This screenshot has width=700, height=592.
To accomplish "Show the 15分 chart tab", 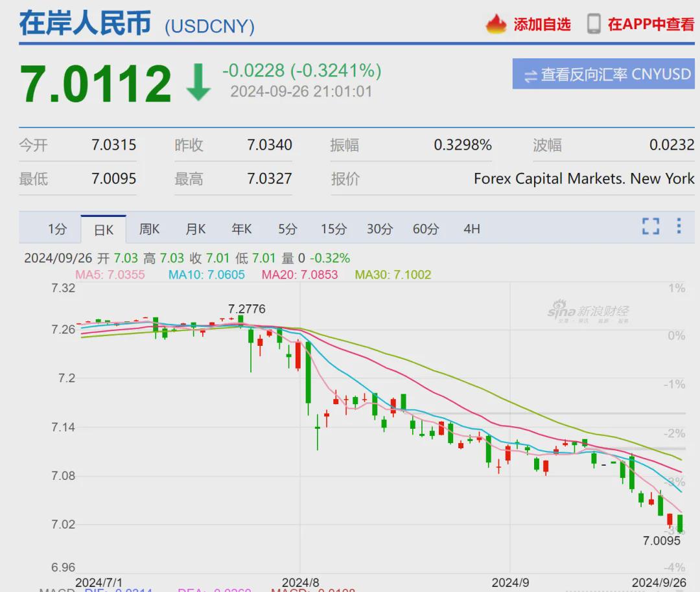I will click(334, 229).
